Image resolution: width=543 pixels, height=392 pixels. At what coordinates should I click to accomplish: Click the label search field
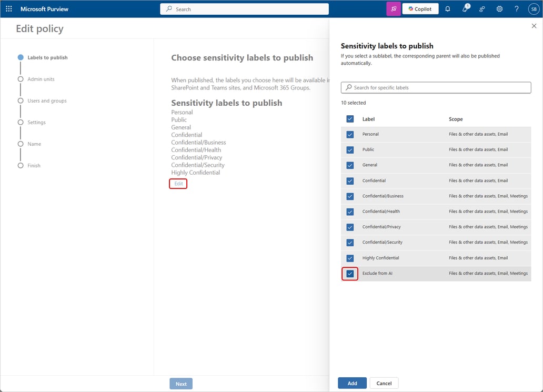pos(436,87)
